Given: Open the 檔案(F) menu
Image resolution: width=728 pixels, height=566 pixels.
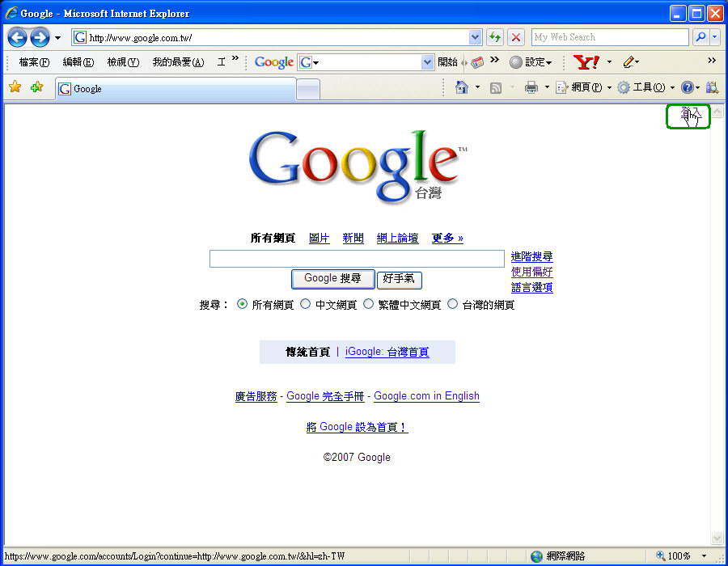Looking at the screenshot, I should point(34,61).
